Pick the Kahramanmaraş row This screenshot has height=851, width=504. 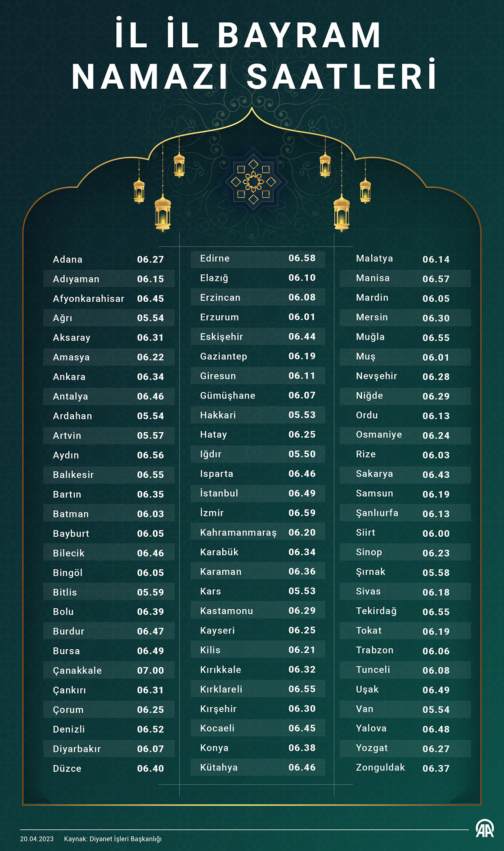tap(257, 533)
